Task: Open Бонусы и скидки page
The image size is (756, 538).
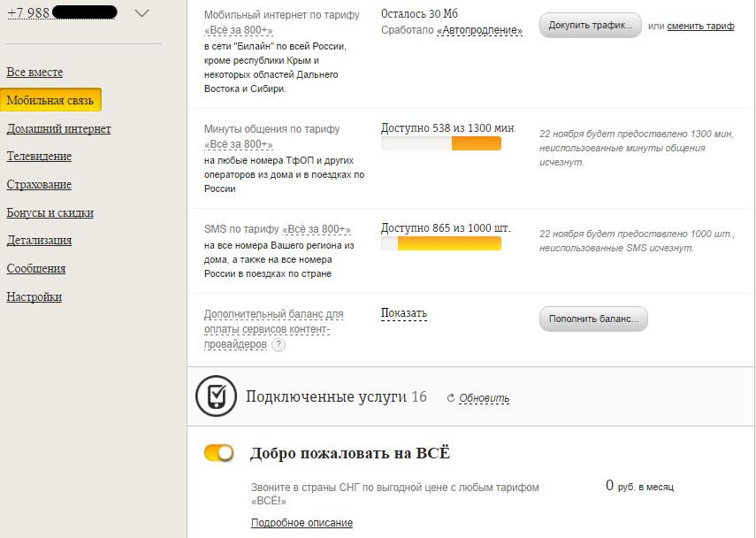Action: (x=50, y=212)
